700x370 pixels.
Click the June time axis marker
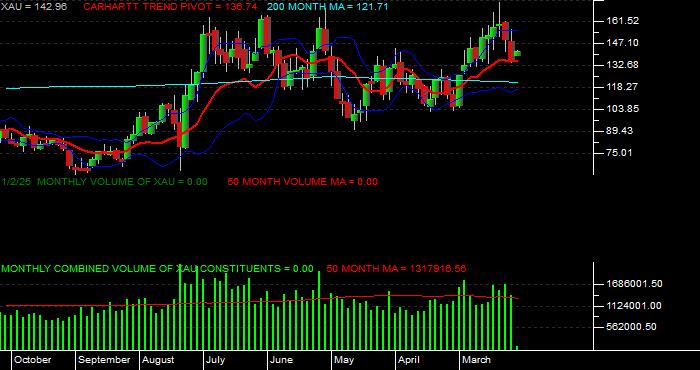(282, 360)
